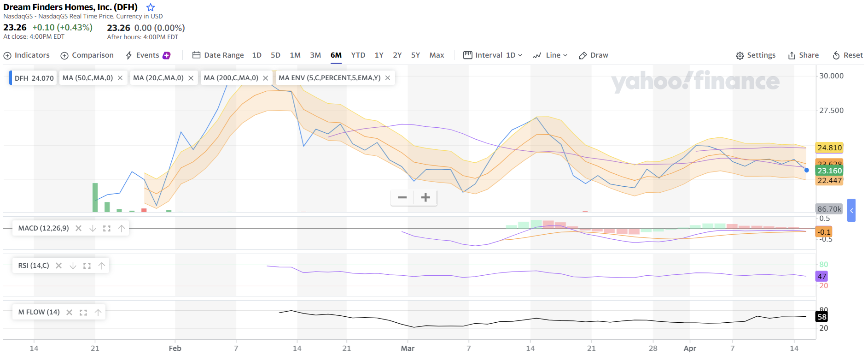Zoom out the chart with minus button
Image resolution: width=868 pixels, height=361 pixels.
402,197
